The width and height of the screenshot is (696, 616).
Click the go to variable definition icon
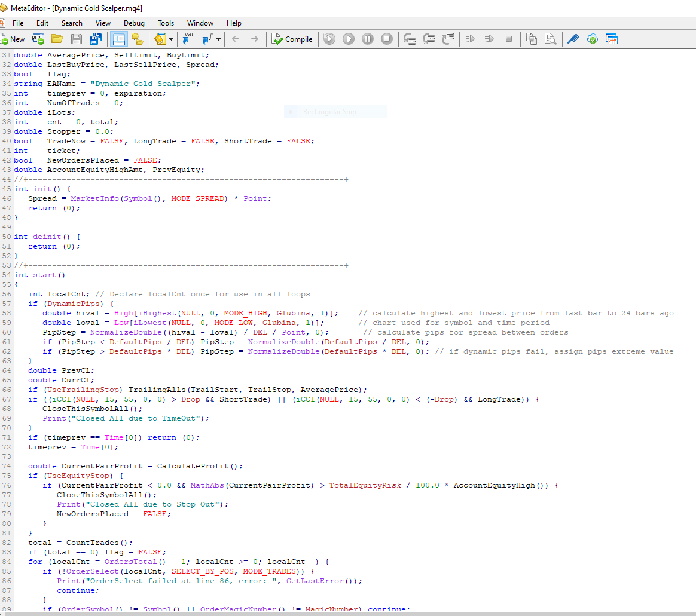coord(189,39)
